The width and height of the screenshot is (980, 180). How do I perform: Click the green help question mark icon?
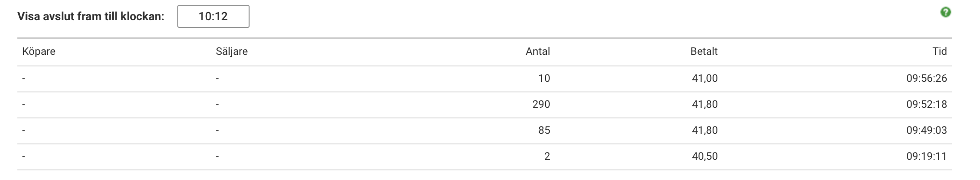(946, 13)
